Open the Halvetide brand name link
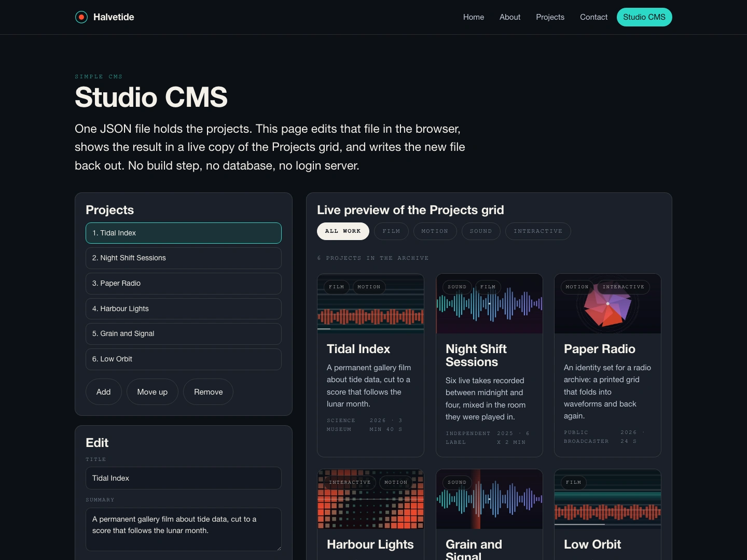 pos(114,17)
